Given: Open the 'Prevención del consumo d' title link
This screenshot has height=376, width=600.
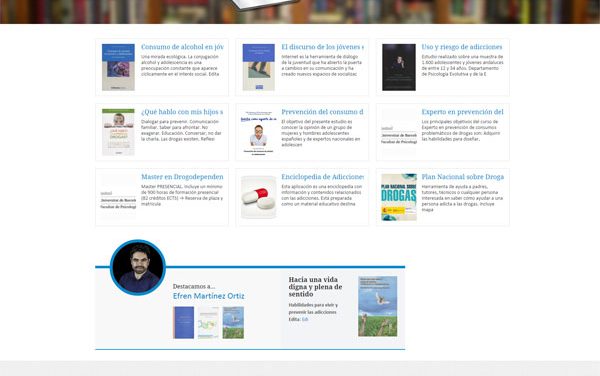Looking at the screenshot, I should (323, 112).
